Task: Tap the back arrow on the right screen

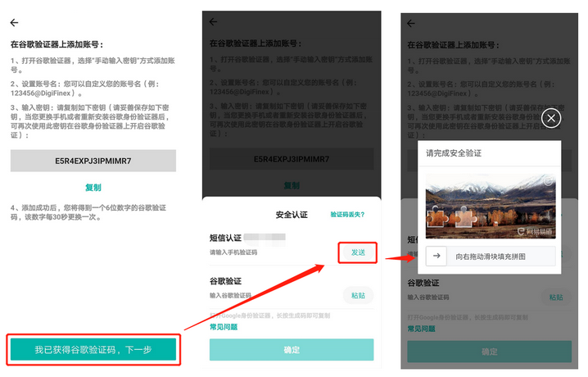Action: click(x=411, y=23)
